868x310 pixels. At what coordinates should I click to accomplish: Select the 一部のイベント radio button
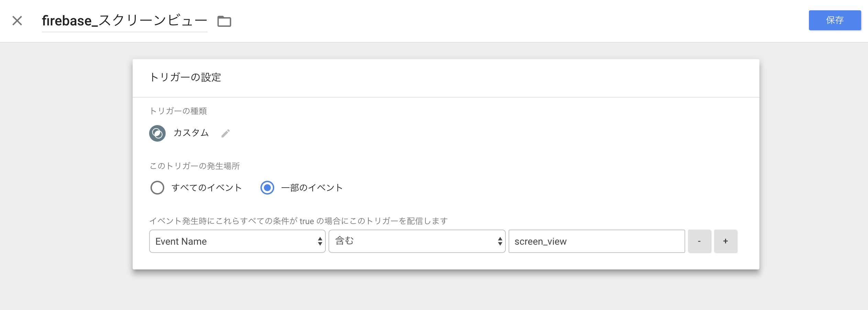[x=267, y=188]
